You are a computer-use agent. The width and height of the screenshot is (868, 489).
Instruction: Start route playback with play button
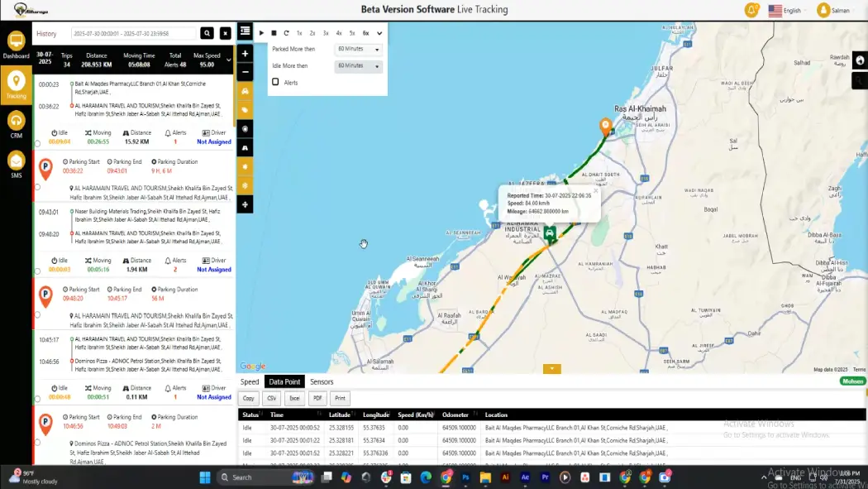[x=261, y=33]
